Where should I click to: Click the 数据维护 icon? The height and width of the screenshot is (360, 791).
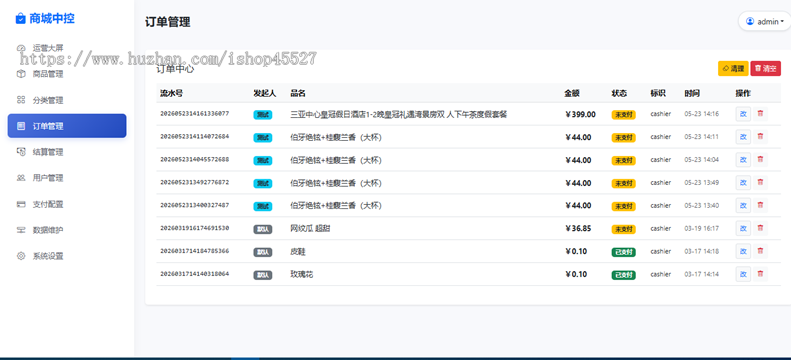[x=21, y=230]
